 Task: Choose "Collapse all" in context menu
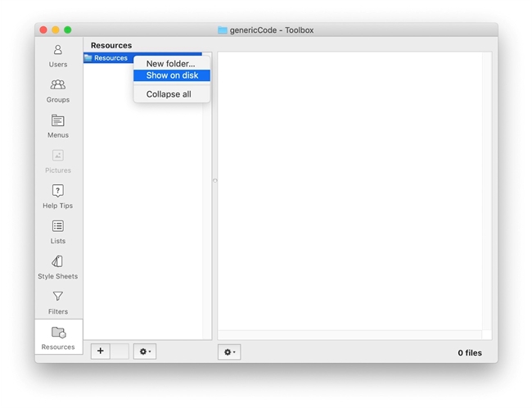tap(169, 94)
